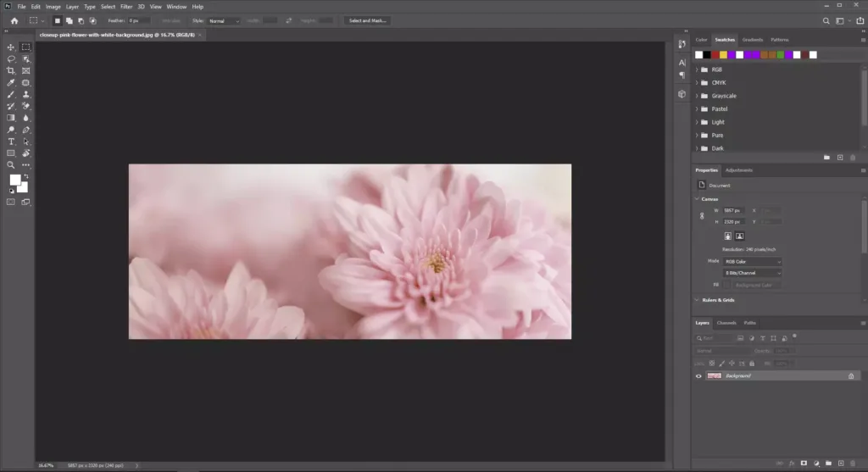Swap foreground and background colors
Image resolution: width=868 pixels, height=472 pixels.
pos(26,176)
